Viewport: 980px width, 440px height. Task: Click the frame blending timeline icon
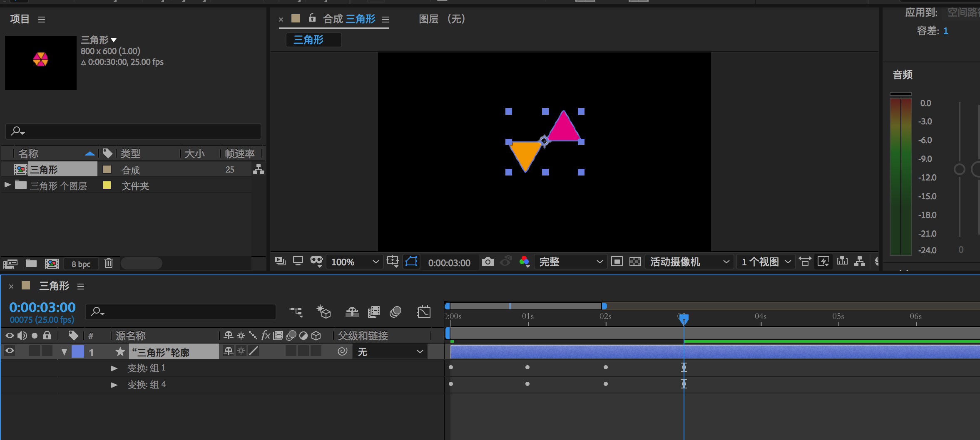[374, 311]
